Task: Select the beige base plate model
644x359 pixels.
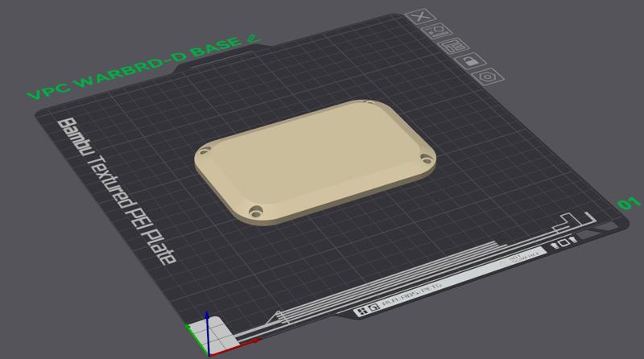Action: click(x=315, y=162)
